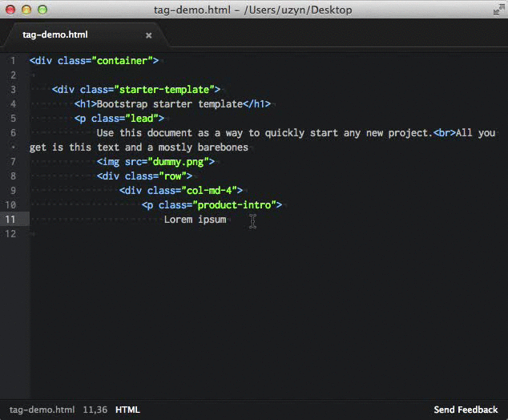The height and width of the screenshot is (420, 508).
Task: Click the window title tag-demo.html path
Action: coord(252,10)
